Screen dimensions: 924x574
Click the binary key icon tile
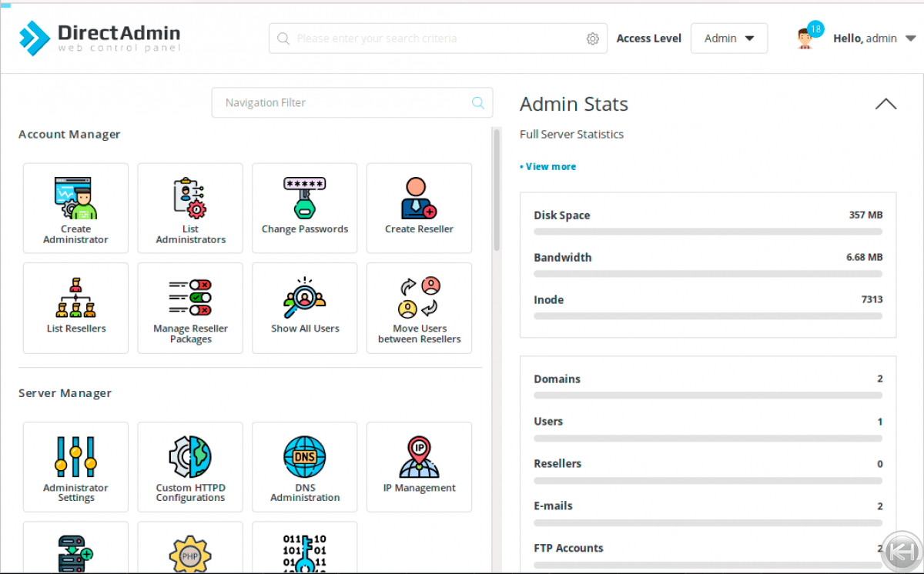[x=305, y=548]
